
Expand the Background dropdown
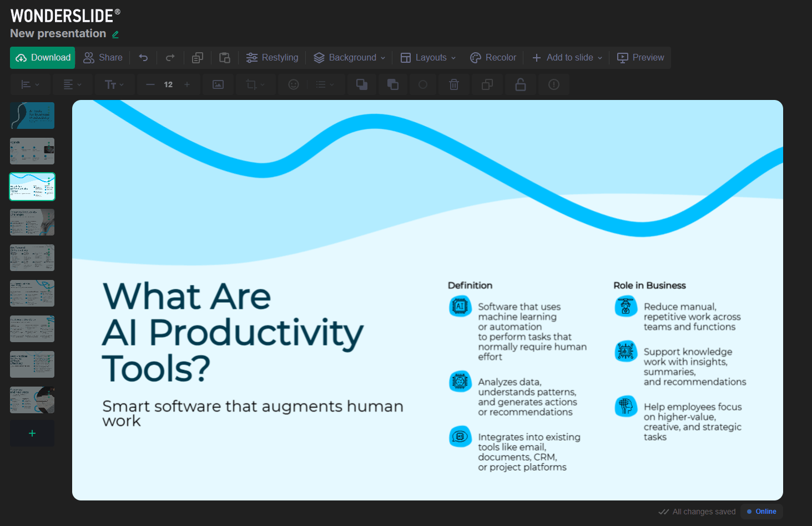[x=349, y=58]
